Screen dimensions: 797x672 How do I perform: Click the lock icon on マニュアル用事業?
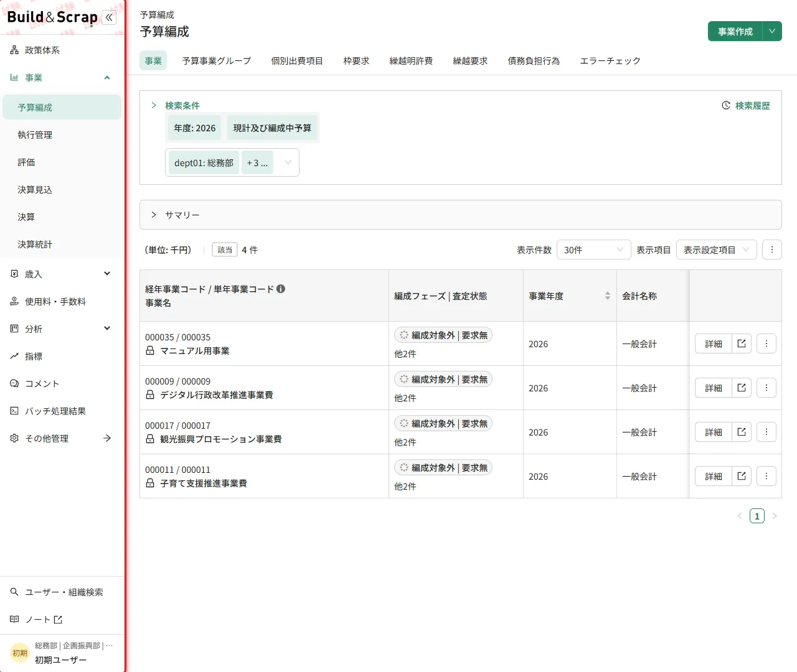tap(150, 351)
